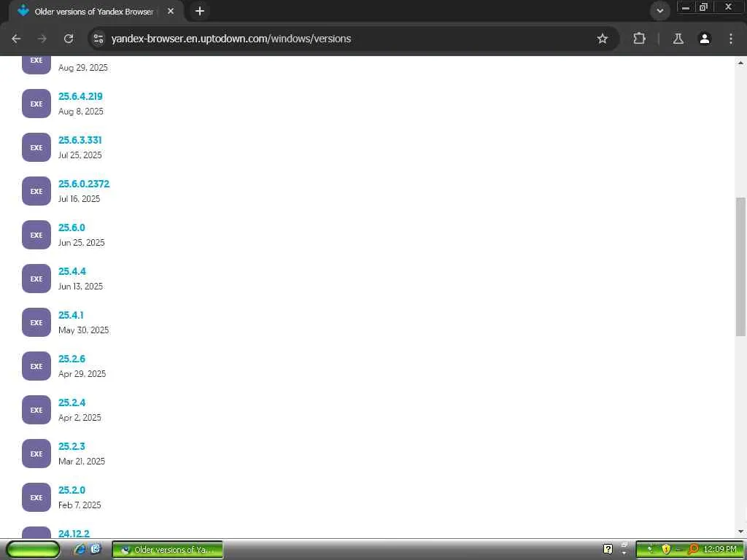
Task: Click the date Mar 21, 2025
Action: 82,462
